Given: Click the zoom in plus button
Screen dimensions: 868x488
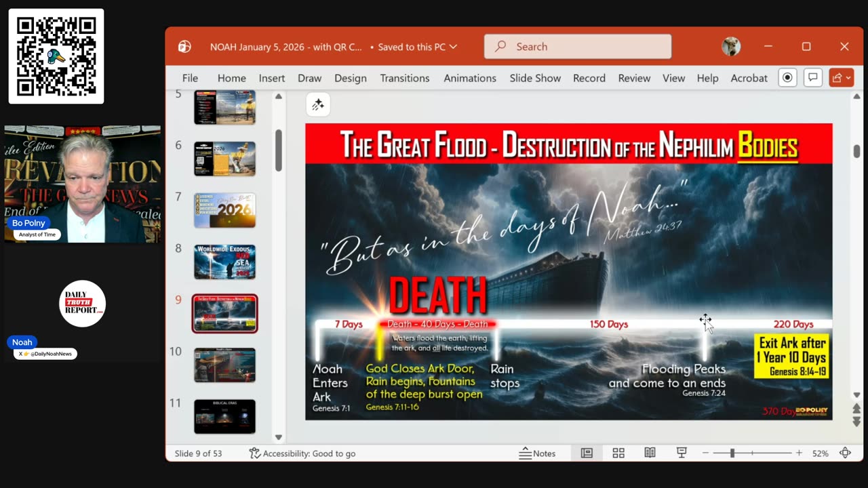Looking at the screenshot, I should pyautogui.click(x=799, y=453).
